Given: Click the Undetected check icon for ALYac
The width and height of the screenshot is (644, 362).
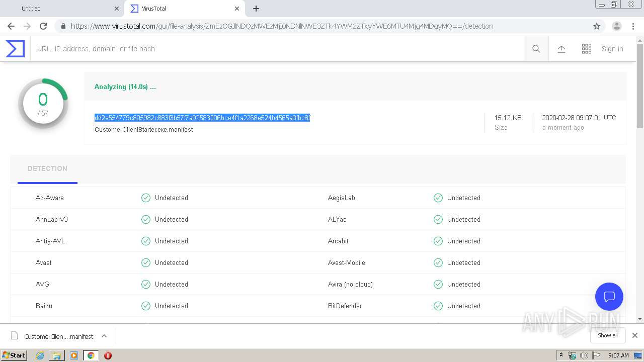Looking at the screenshot, I should pos(438,220).
